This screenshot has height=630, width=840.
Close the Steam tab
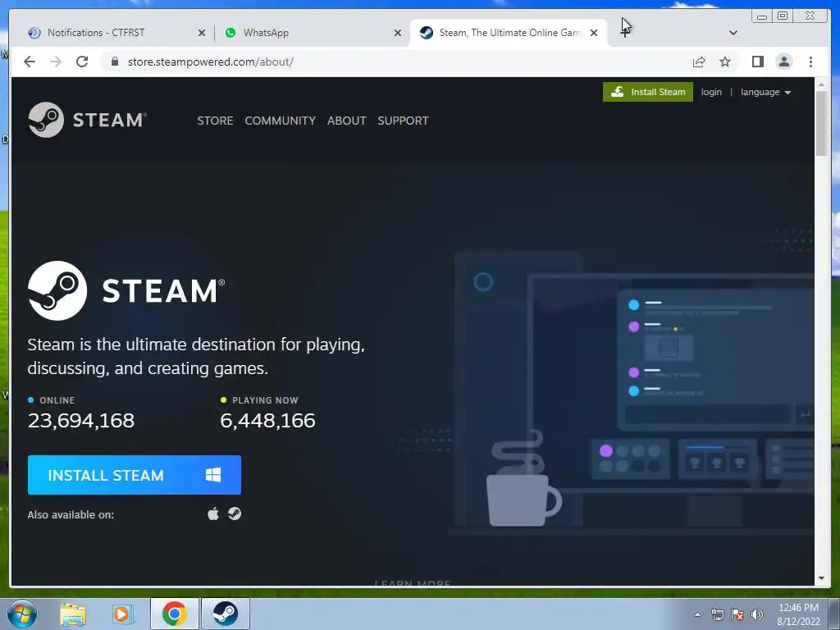point(594,33)
